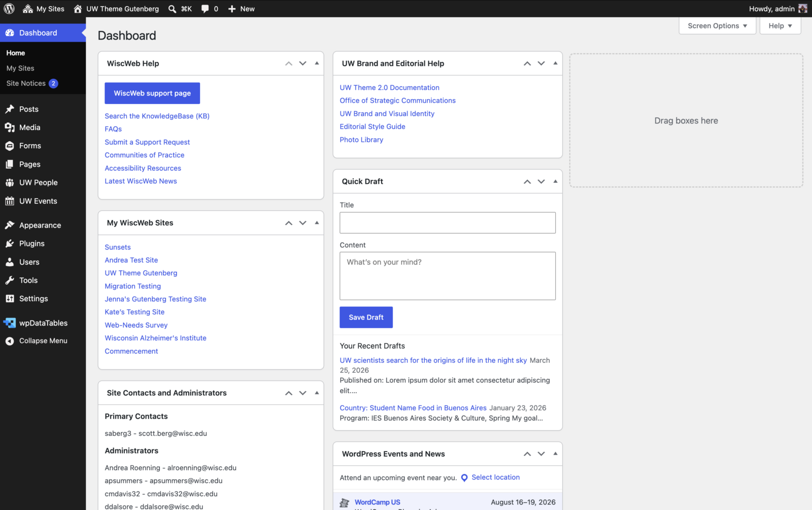The image size is (812, 510).
Task: Move UW Brand Help box up
Action: click(527, 63)
